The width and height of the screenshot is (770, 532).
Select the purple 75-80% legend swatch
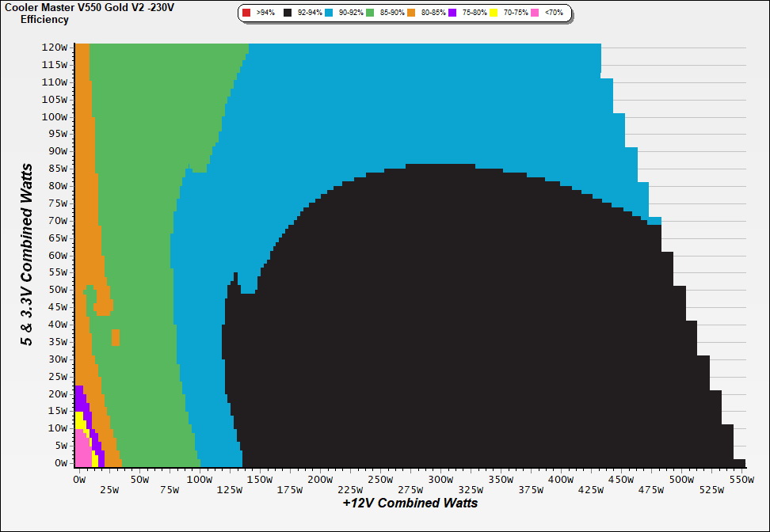[452, 13]
